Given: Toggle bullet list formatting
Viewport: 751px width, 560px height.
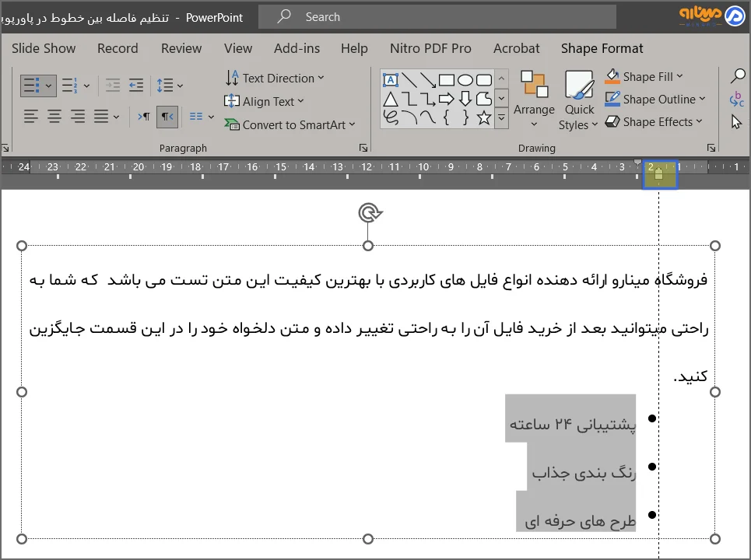Looking at the screenshot, I should pos(31,86).
